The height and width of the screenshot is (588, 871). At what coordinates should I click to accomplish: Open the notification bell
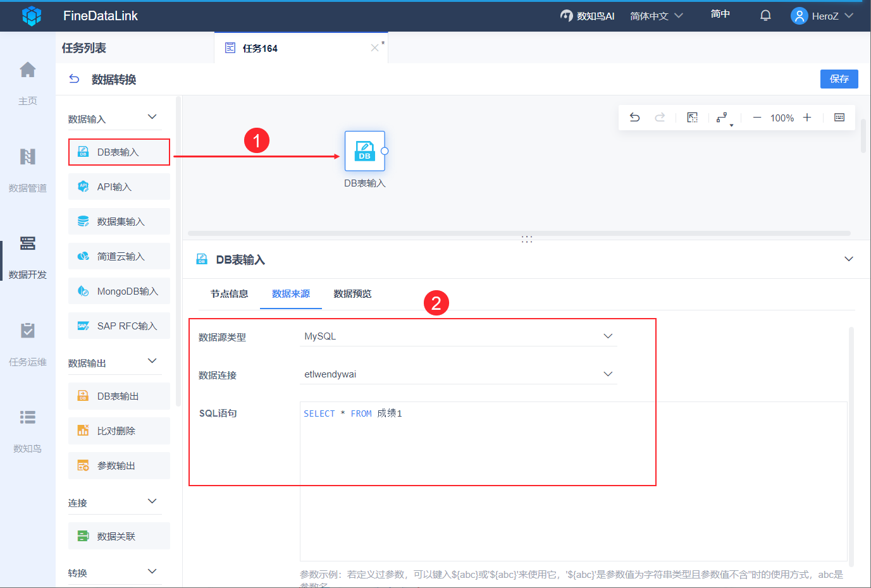(765, 16)
